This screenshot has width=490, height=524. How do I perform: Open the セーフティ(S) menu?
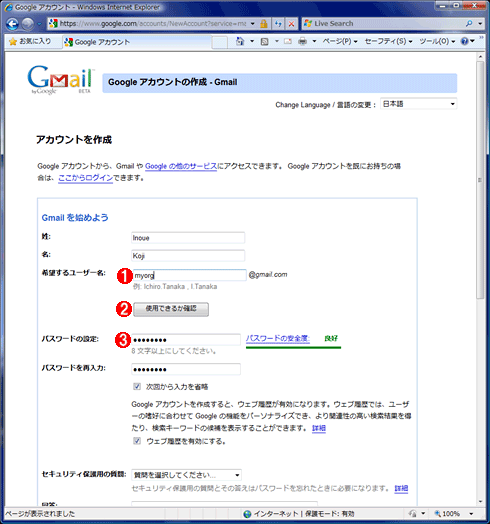(x=388, y=41)
